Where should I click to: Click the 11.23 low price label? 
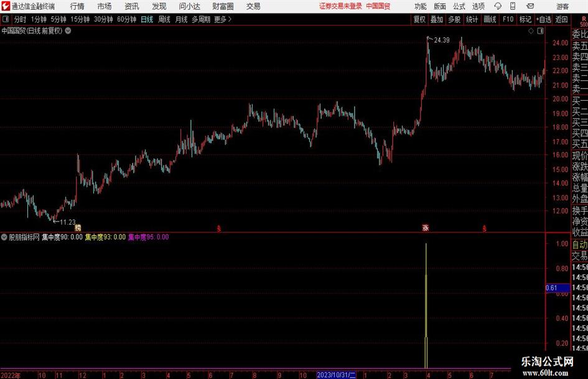click(67, 222)
